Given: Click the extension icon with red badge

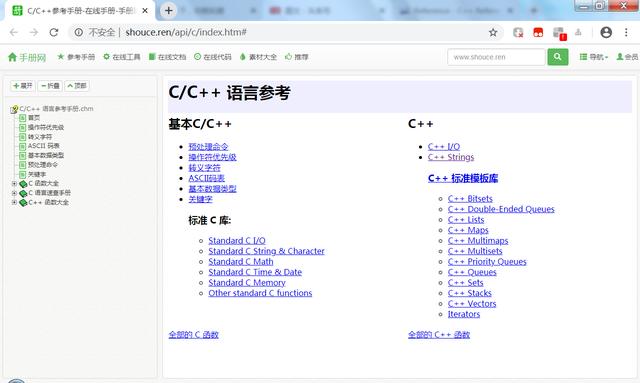Looking at the screenshot, I should coord(559,33).
